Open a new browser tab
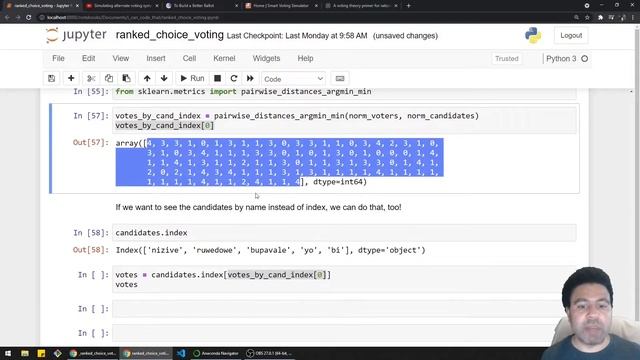Image resolution: width=640 pixels, height=360 pixels. tap(408, 6)
